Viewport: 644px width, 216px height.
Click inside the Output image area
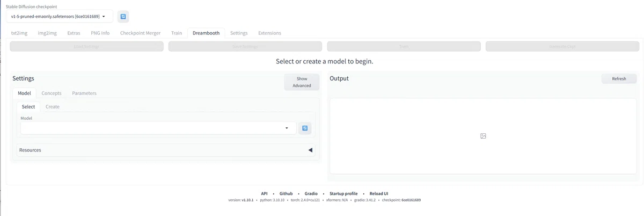(483, 136)
